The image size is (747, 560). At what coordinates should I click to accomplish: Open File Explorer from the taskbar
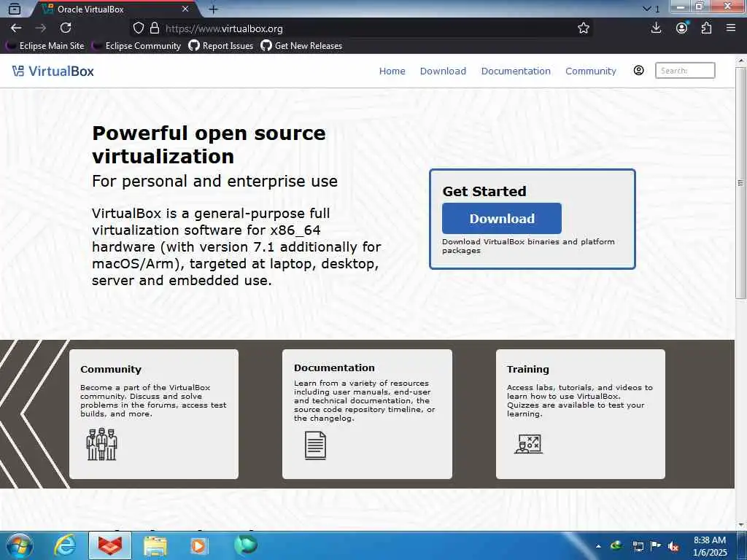point(155,546)
